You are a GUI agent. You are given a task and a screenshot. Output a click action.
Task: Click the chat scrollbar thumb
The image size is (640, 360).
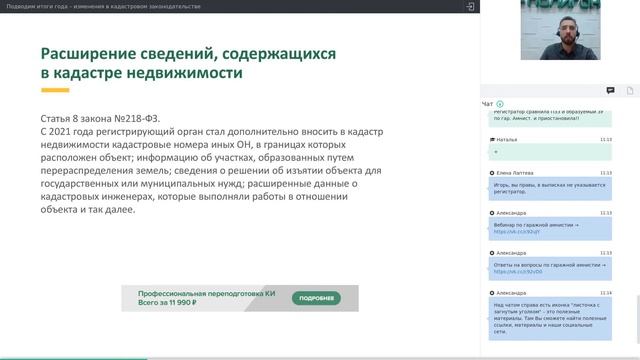638,319
